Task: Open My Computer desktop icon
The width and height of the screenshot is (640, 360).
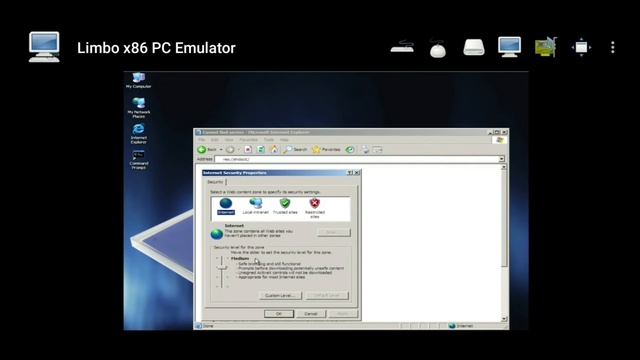Action: click(138, 80)
